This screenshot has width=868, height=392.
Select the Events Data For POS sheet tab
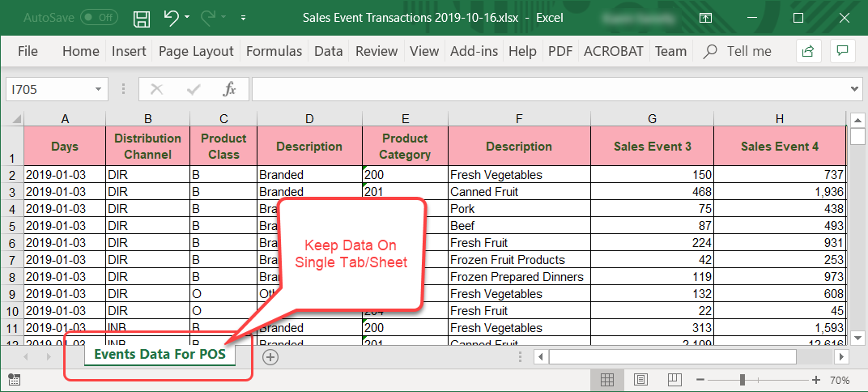(x=159, y=355)
